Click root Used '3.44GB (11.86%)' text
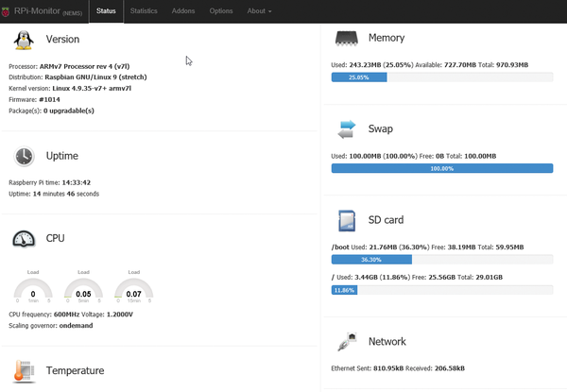 click(x=383, y=278)
